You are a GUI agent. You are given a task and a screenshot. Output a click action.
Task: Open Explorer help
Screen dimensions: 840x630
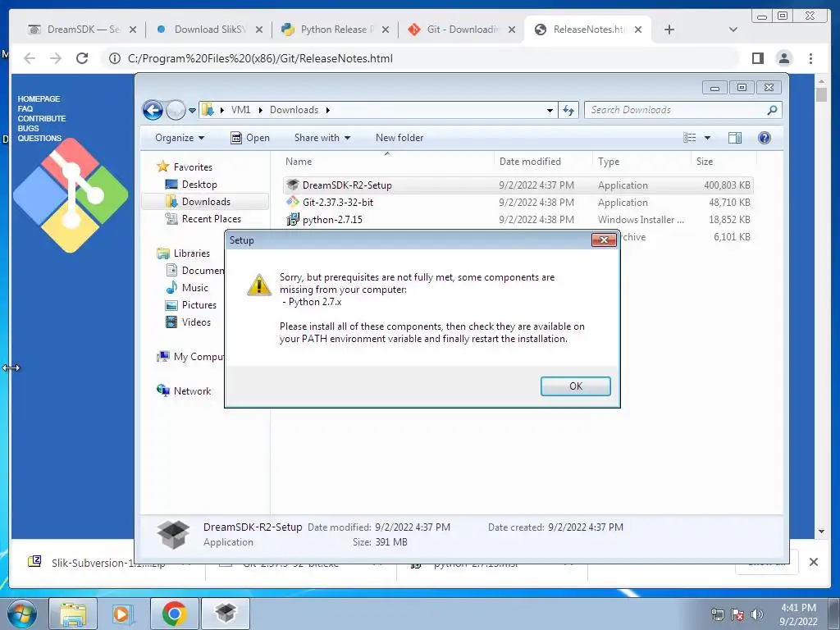coord(765,138)
